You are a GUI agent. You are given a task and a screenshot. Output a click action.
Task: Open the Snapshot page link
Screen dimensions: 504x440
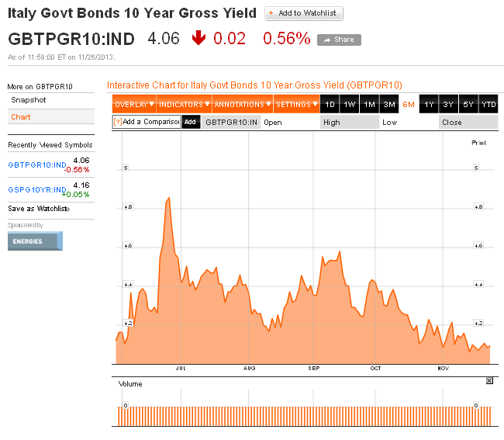[29, 100]
